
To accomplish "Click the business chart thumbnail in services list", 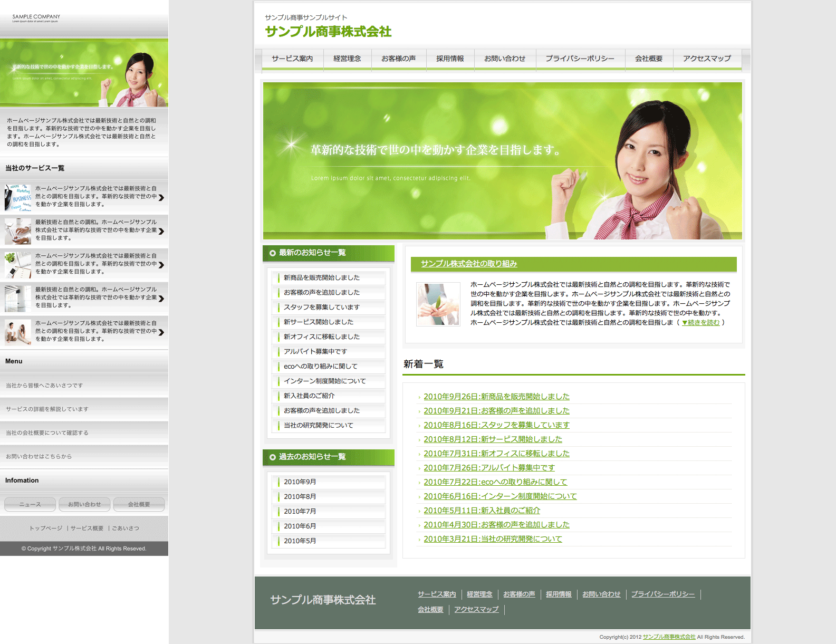I will (x=18, y=197).
